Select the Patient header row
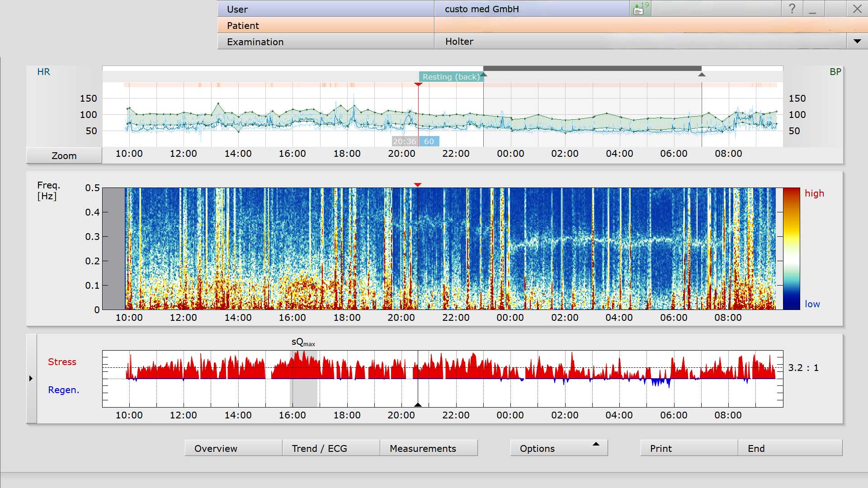The width and height of the screenshot is (868, 488). coord(542,25)
